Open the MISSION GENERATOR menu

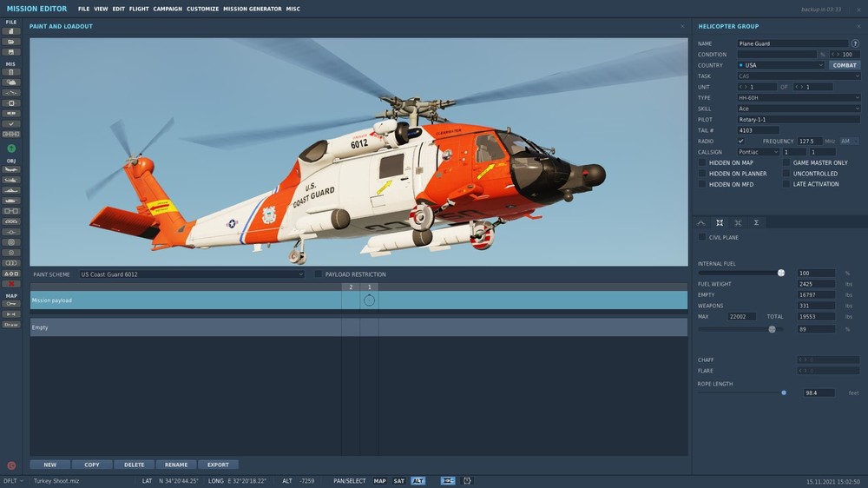coord(253,9)
